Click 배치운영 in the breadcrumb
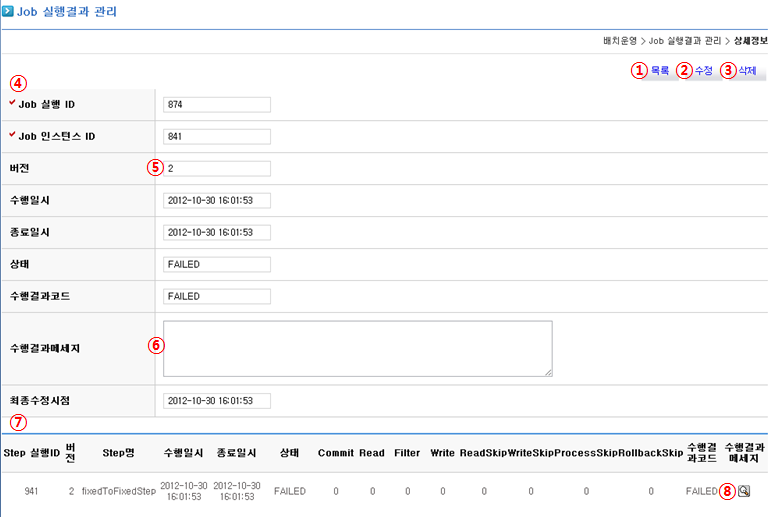 pyautogui.click(x=620, y=41)
